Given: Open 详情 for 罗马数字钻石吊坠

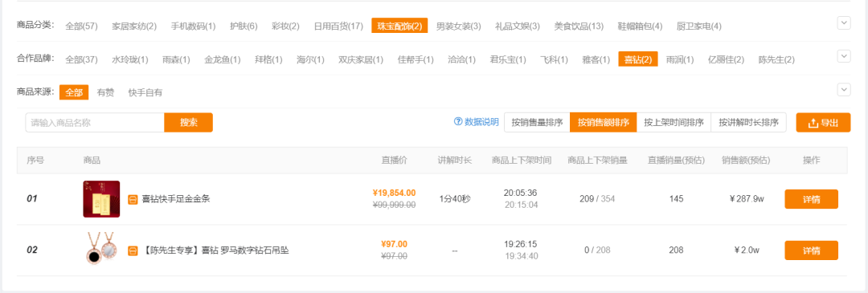Looking at the screenshot, I should pyautogui.click(x=811, y=250).
